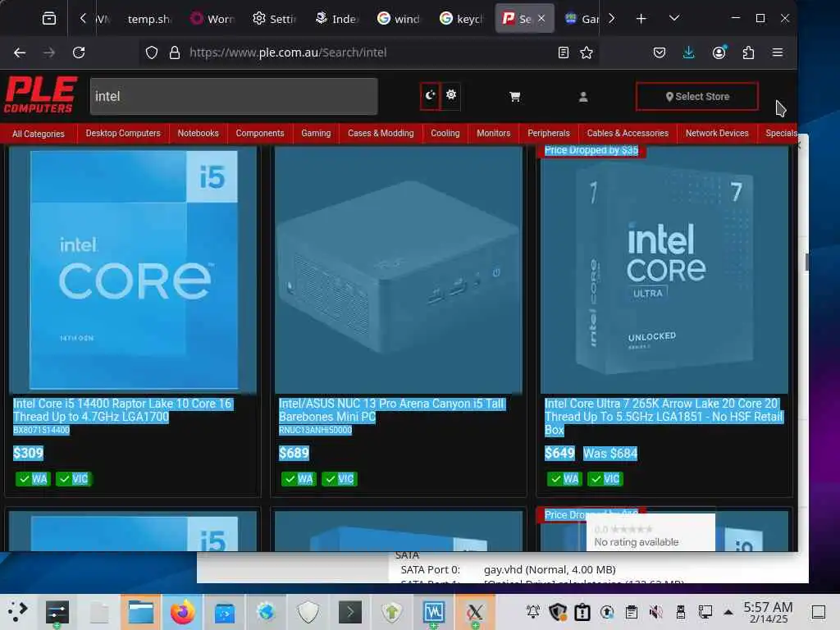Viewport: 840px width, 630px height.
Task: Bookmark this page with star
Action: tap(587, 52)
